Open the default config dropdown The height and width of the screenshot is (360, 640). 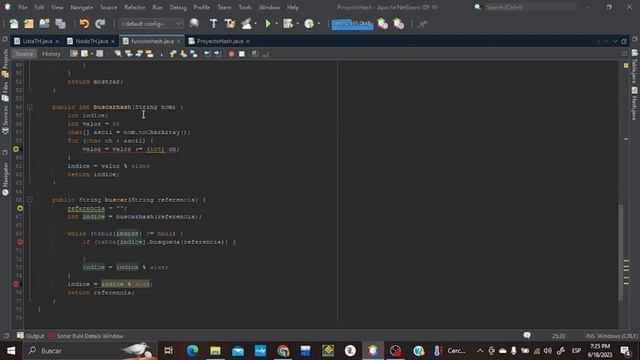tap(151, 24)
